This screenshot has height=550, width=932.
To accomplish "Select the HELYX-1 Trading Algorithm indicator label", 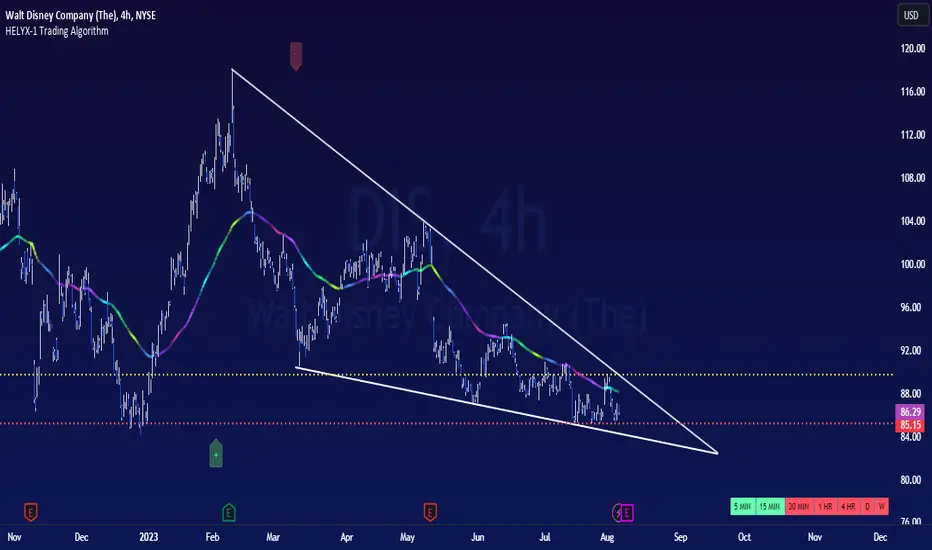I will (x=56, y=31).
